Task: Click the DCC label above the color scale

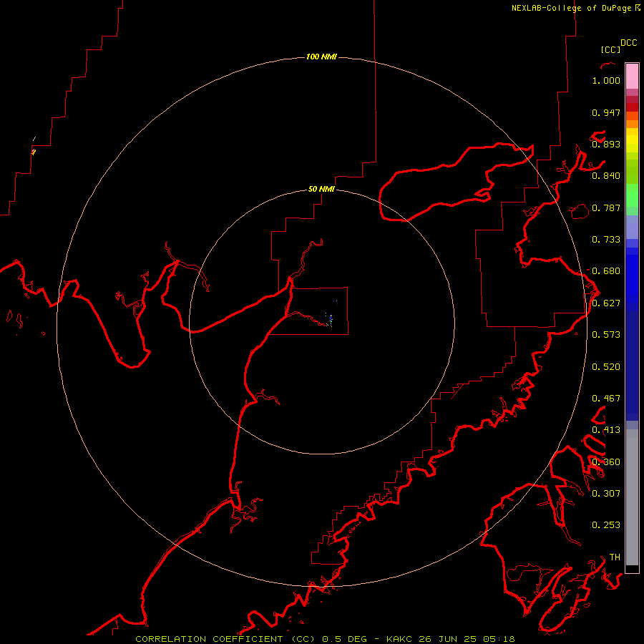Action: (628, 43)
